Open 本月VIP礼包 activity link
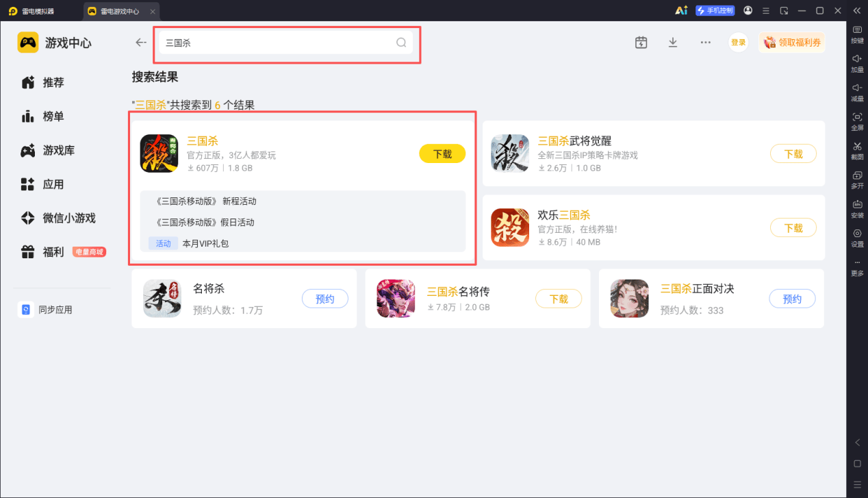Viewport: 868px width, 498px height. [205, 243]
